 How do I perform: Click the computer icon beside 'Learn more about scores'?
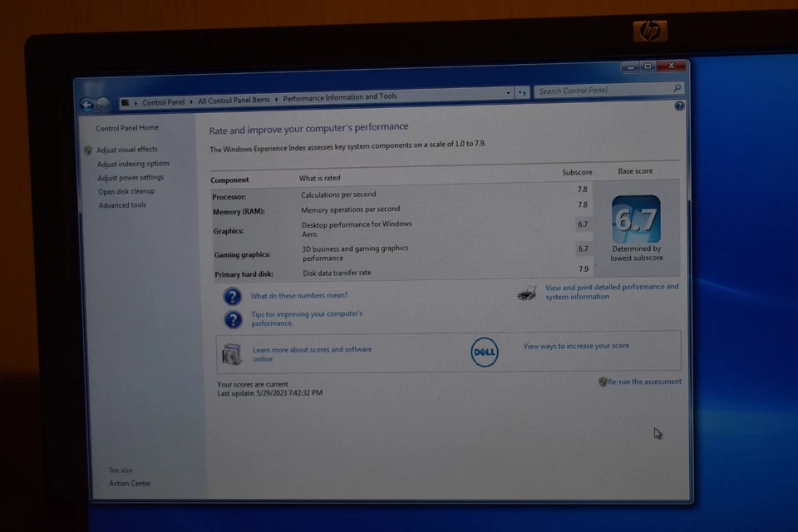pos(232,353)
